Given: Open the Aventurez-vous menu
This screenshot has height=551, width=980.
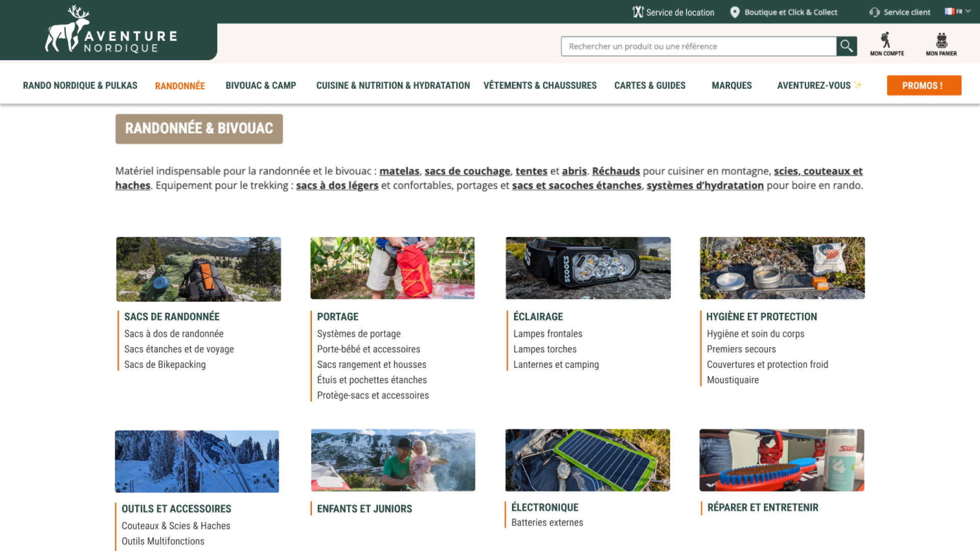Looking at the screenshot, I should tap(814, 86).
